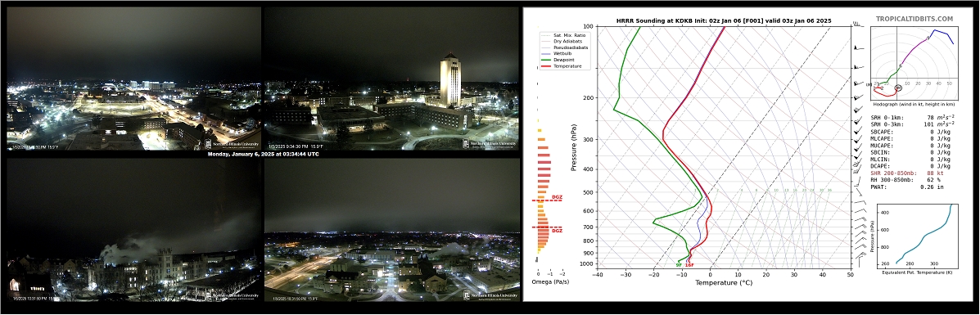Screen dimensions: 980x315
Task: Click the red 'SHR 200-850mb' row
Action: point(907,173)
